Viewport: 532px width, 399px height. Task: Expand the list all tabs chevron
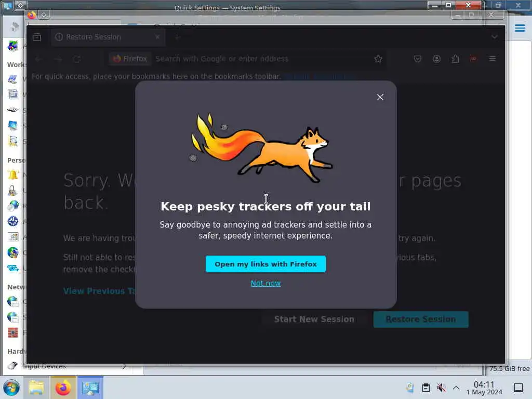tap(495, 37)
